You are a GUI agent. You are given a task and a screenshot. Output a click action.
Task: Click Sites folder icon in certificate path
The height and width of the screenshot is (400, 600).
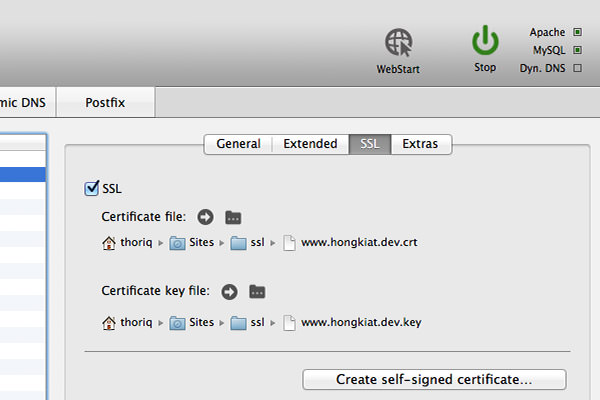pos(177,243)
